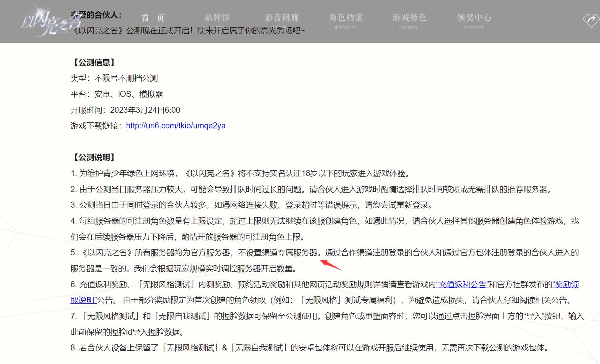Click the 【公测说明】 heading
600x364 pixels.
(x=94, y=157)
